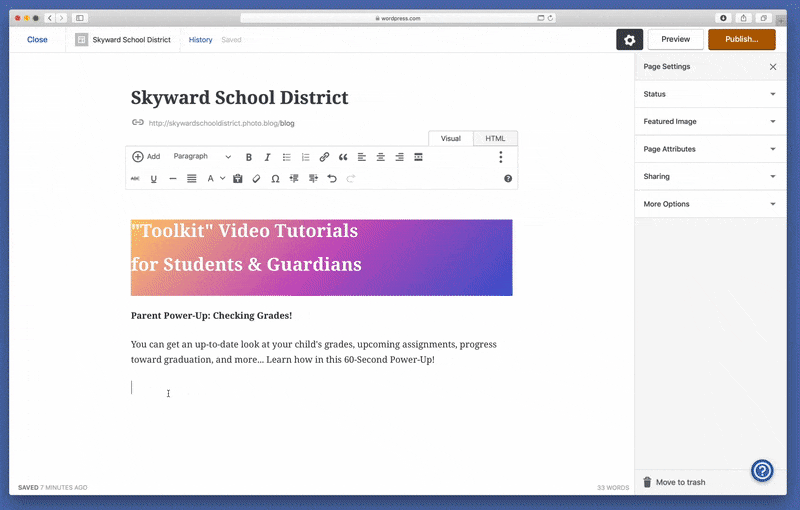
Task: Toggle bold formatting
Action: click(x=248, y=157)
